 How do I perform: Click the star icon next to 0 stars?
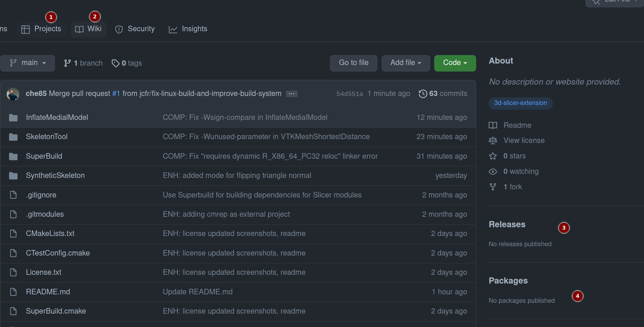(493, 156)
